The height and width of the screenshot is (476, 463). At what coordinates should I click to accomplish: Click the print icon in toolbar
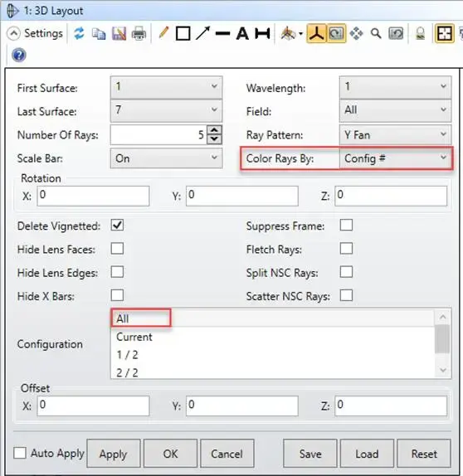[139, 34]
